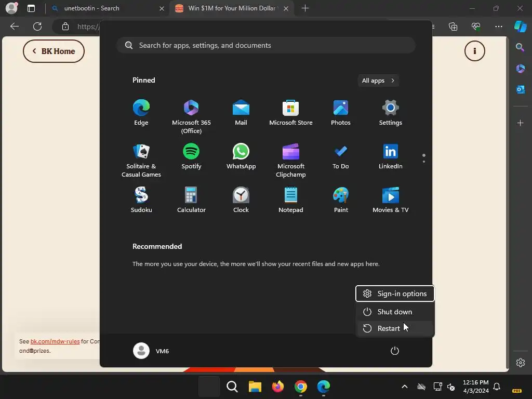
Task: Click the Edge sidebar search icon
Action: pyautogui.click(x=520, y=47)
